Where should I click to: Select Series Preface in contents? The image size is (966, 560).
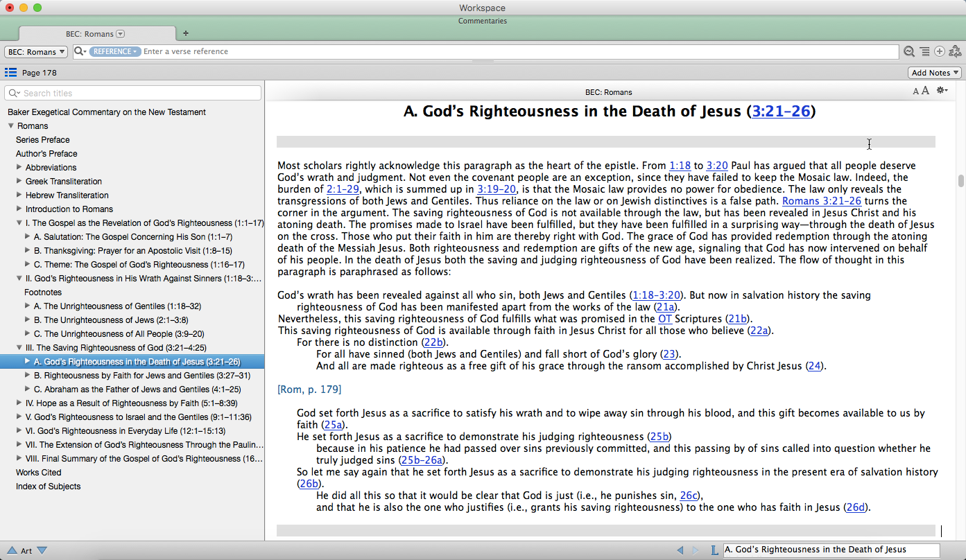point(43,140)
